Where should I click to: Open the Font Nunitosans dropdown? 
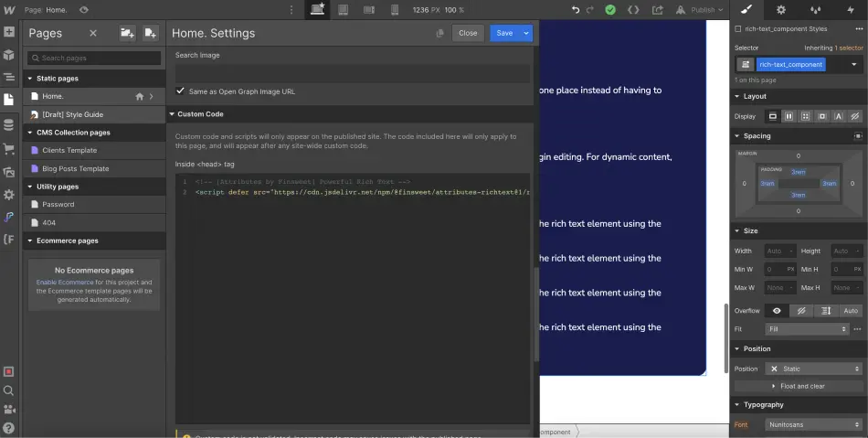pos(814,425)
